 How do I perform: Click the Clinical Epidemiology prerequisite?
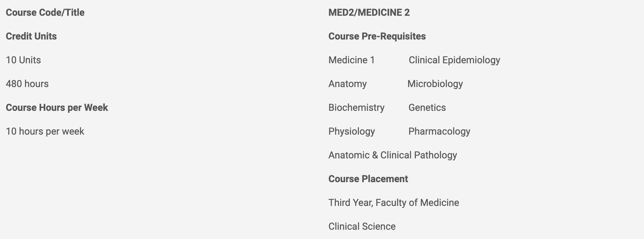click(x=454, y=60)
